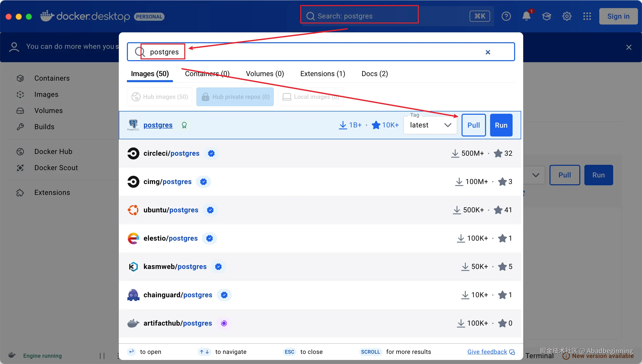642x364 pixels.
Task: Switch to the Extensions (1) tab
Action: (323, 74)
